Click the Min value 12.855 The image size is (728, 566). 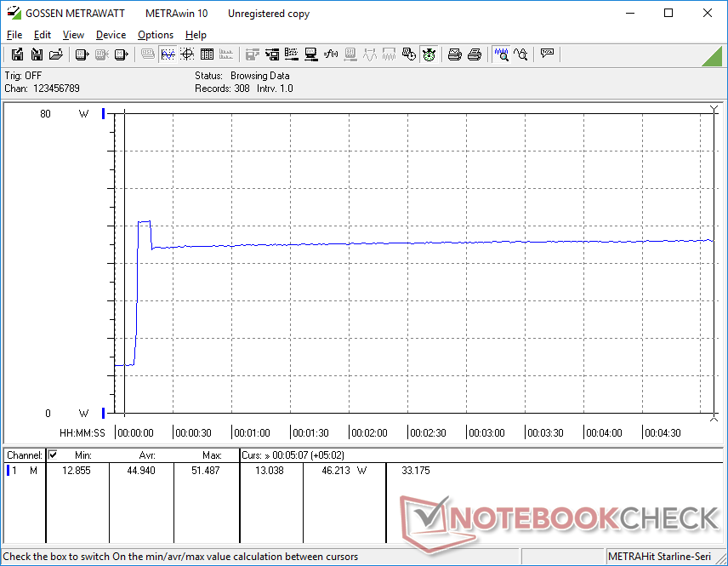point(77,471)
